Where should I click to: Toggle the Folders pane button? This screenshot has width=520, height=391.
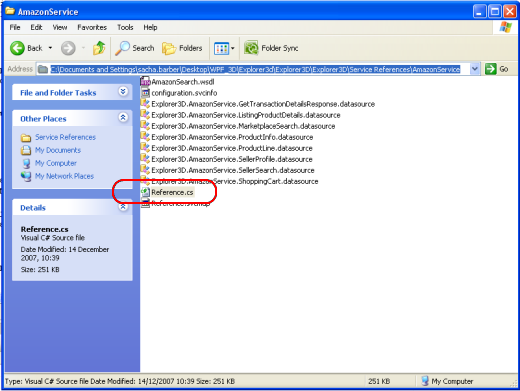click(x=182, y=48)
